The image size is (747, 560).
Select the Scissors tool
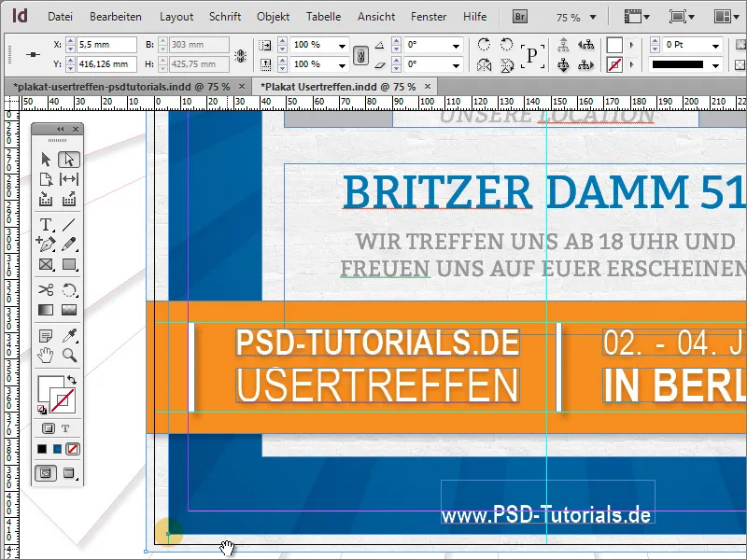point(46,290)
